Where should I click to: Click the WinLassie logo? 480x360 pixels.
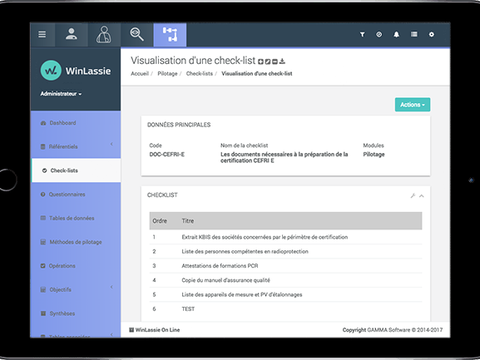pos(76,70)
